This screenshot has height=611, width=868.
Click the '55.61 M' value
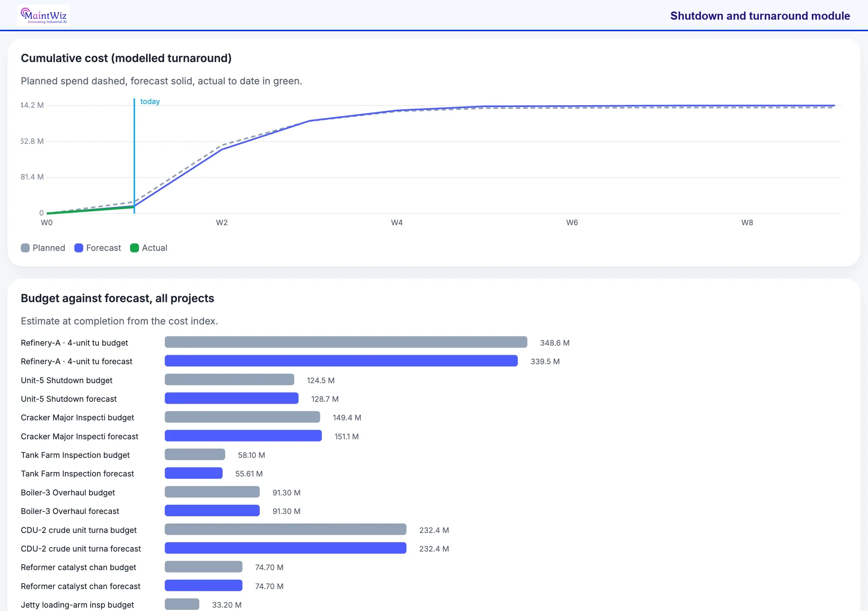tap(249, 474)
